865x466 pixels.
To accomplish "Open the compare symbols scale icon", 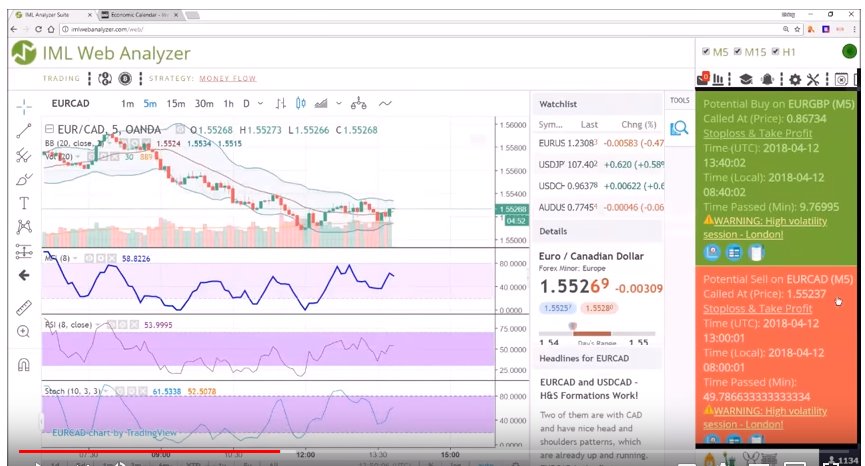I will tap(359, 103).
